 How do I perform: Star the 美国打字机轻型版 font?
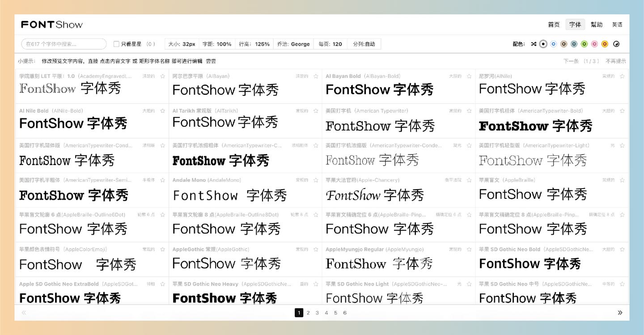click(622, 146)
